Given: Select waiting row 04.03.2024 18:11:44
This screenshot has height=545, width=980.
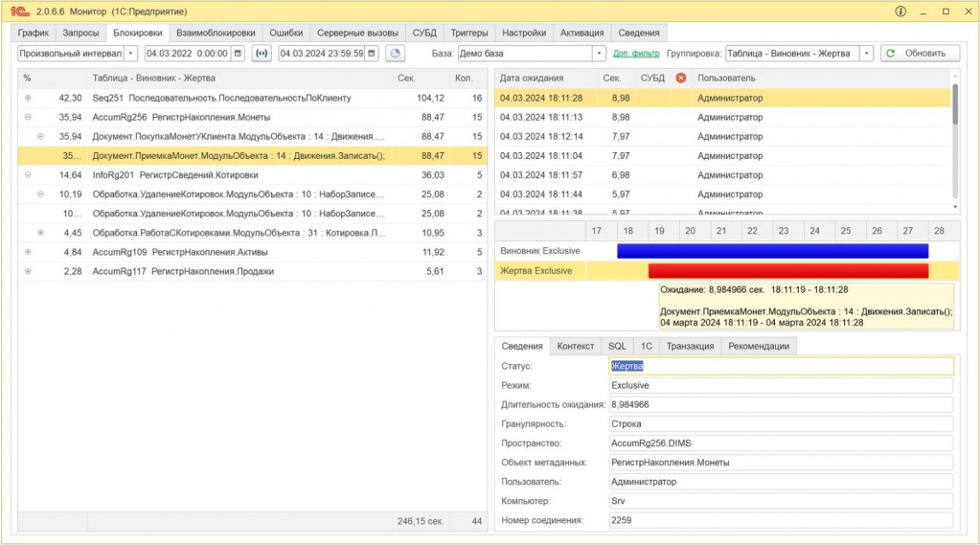Looking at the screenshot, I should tap(722, 194).
